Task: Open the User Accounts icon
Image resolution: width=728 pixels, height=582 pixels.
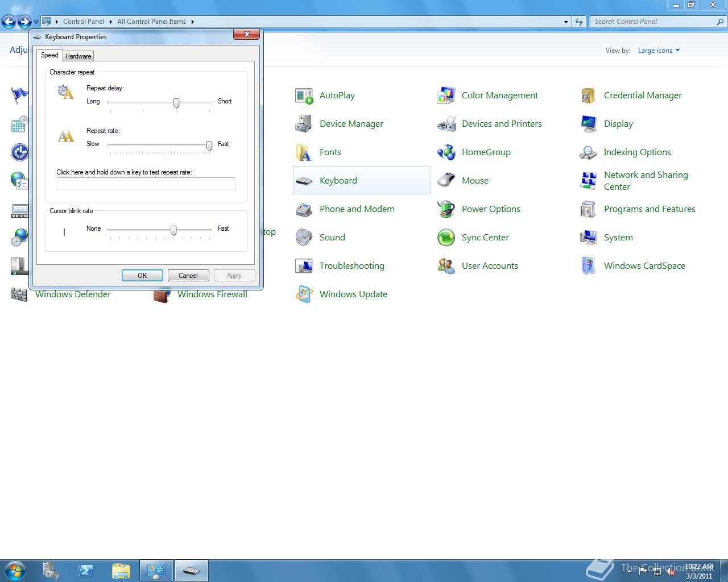Action: (x=446, y=266)
